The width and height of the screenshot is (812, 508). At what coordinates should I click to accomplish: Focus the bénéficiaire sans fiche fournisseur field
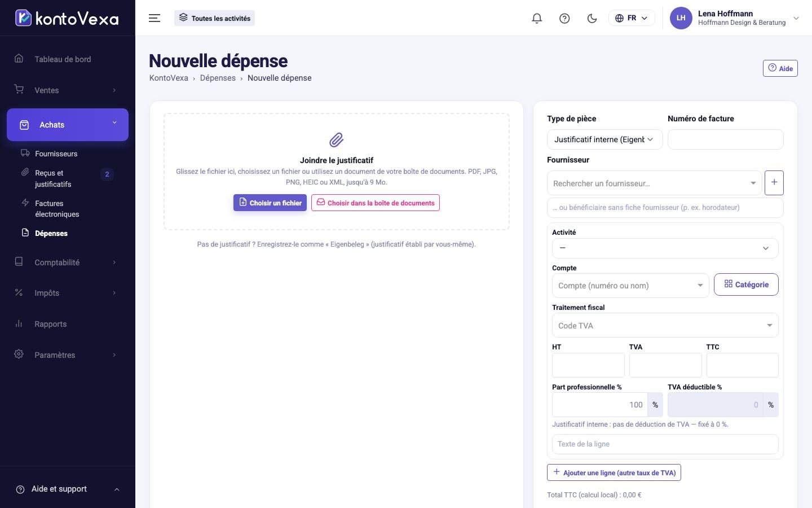point(665,207)
